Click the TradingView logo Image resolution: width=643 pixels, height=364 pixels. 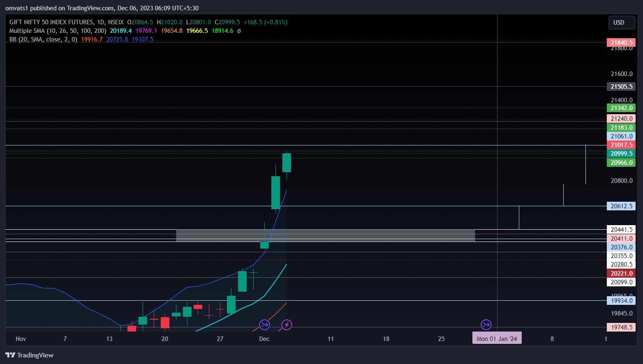click(x=30, y=355)
